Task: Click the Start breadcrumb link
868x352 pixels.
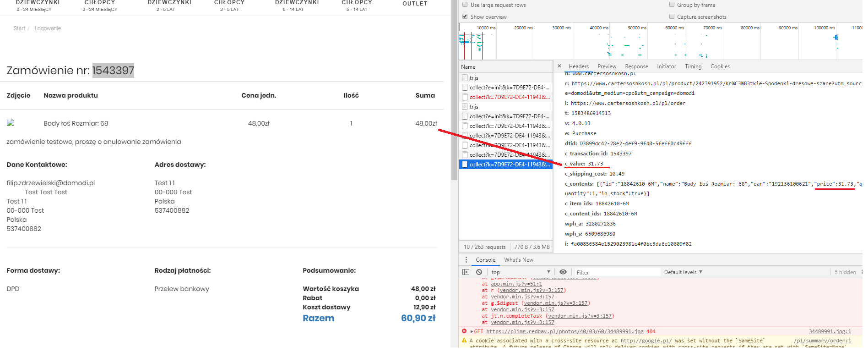Action: (19, 28)
